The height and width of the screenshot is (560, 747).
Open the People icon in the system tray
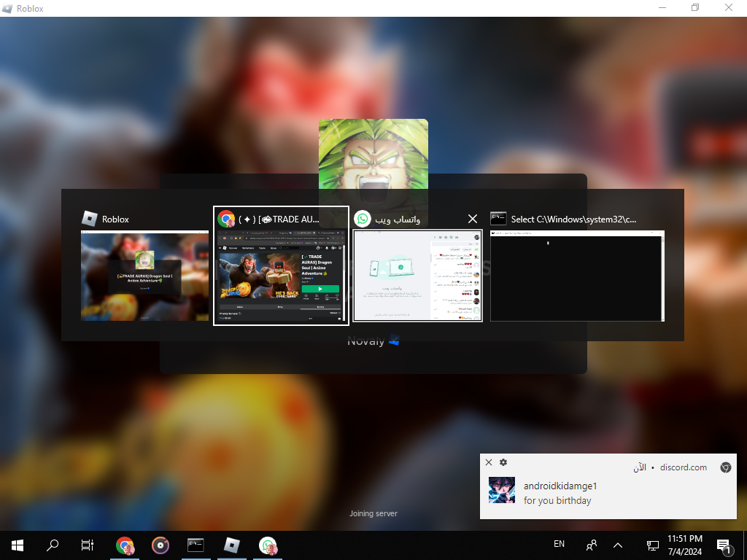click(x=592, y=545)
